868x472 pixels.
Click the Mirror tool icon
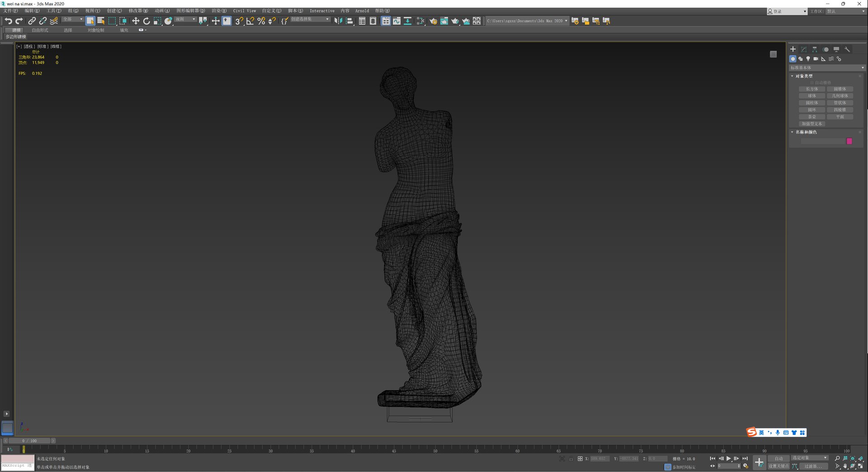[x=338, y=21]
